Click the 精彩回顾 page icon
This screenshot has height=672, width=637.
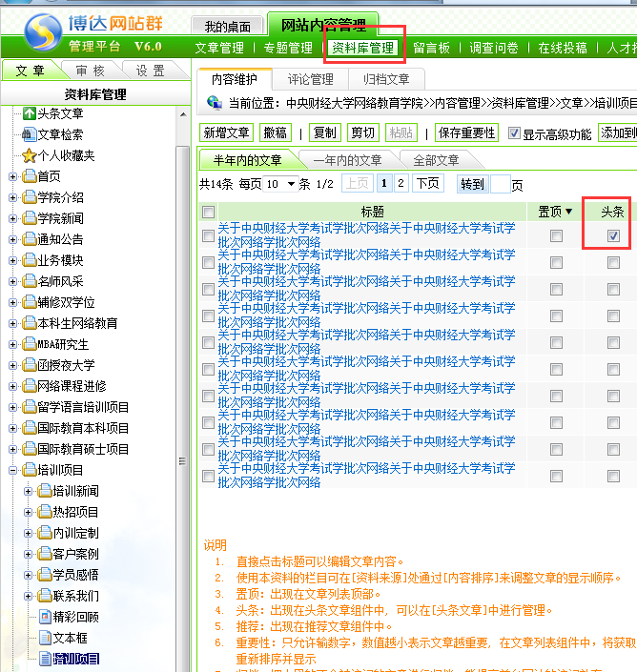click(x=45, y=617)
